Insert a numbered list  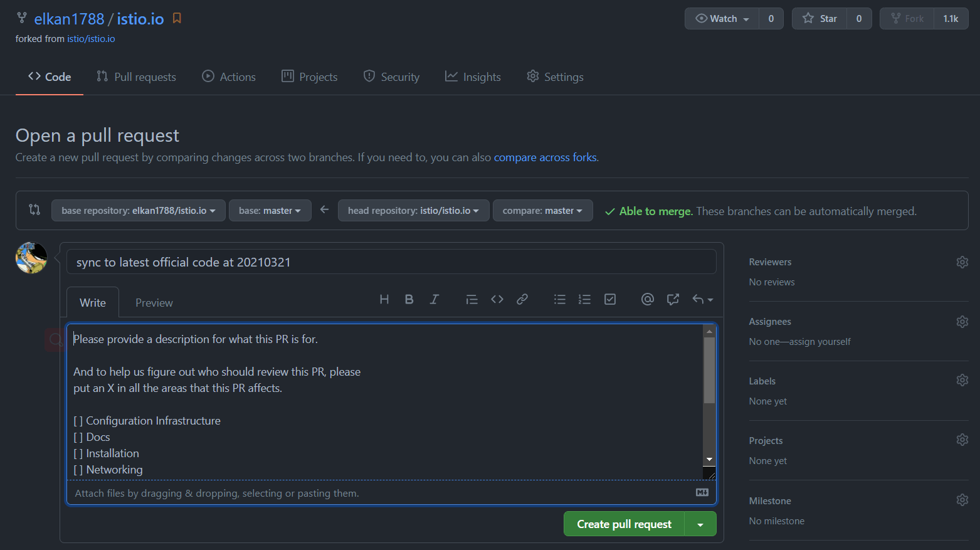click(585, 299)
